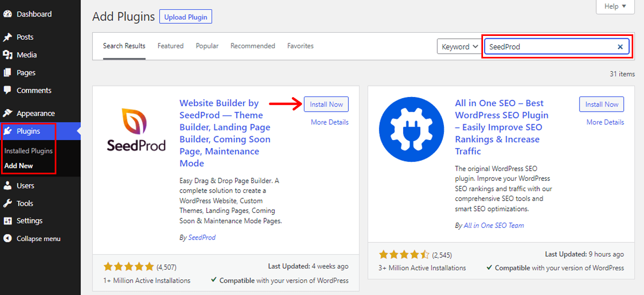The height and width of the screenshot is (295, 644).
Task: Install the SeedProd Website Builder plugin
Action: tap(326, 104)
